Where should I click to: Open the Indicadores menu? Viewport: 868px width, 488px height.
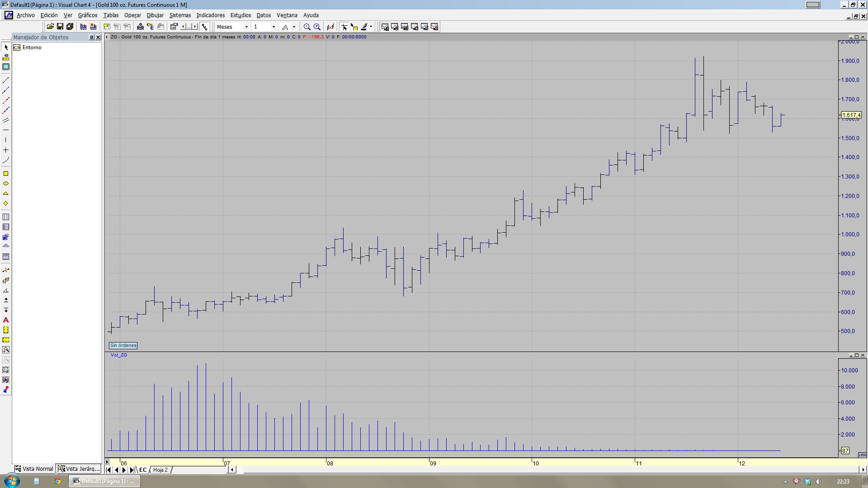pos(210,15)
